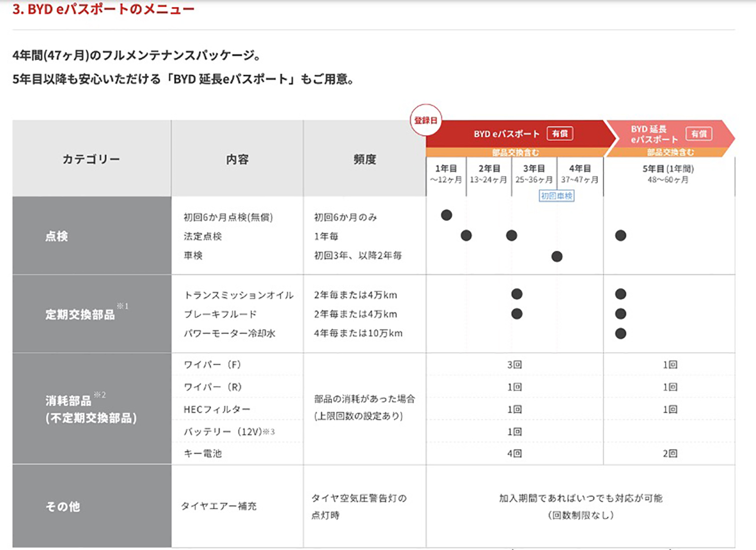Click the バッテリー (12V) row text
The height and width of the screenshot is (550, 756).
229,432
